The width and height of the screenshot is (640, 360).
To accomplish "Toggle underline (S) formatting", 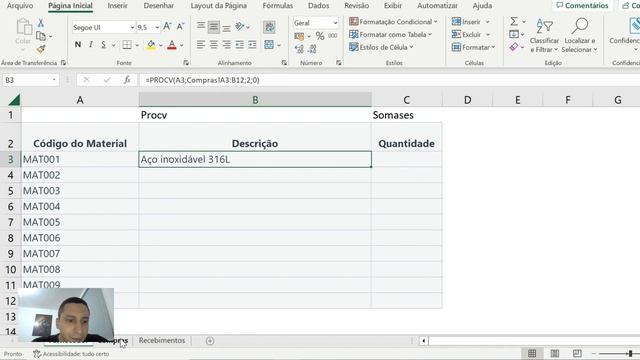I will [104, 44].
